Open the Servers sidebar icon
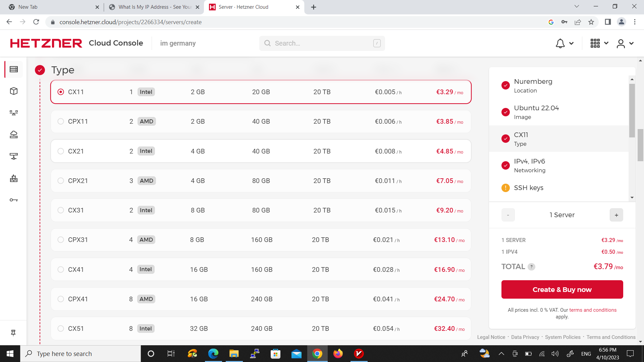644x362 pixels. [14, 69]
